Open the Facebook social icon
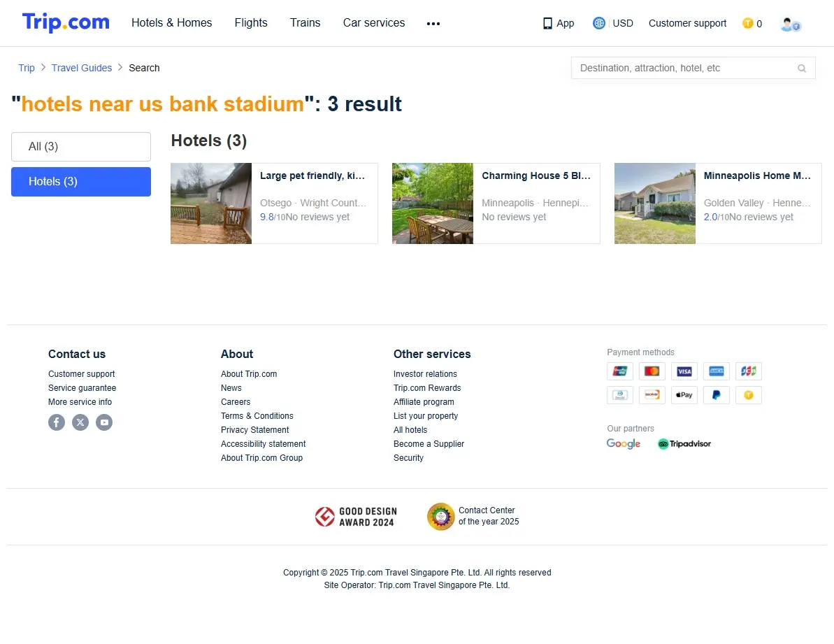The height and width of the screenshot is (644, 834). point(57,422)
